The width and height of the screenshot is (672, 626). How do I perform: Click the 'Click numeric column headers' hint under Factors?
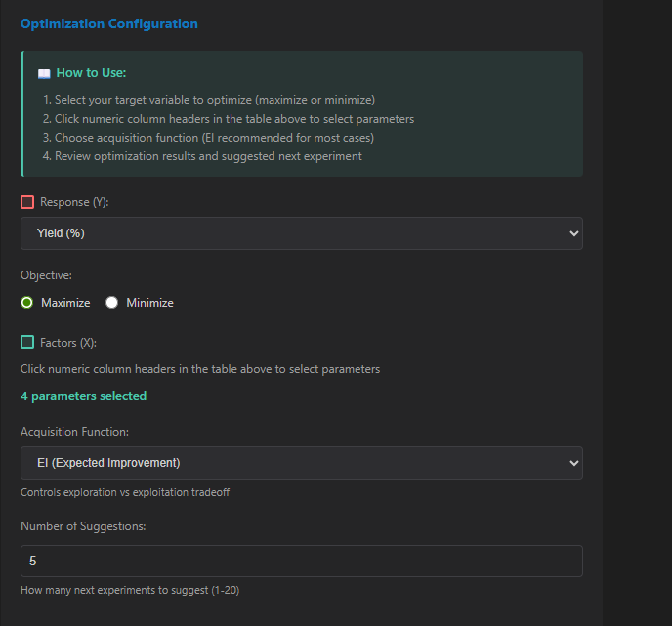[200, 369]
